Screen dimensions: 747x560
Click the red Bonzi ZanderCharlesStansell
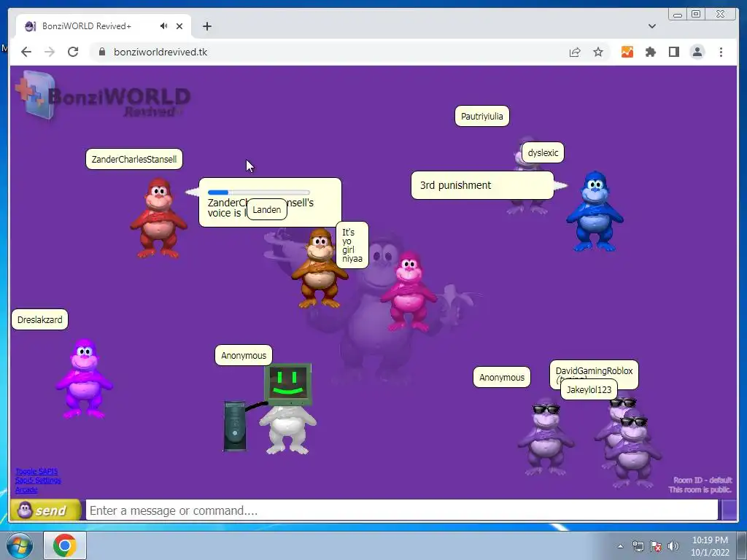coord(158,218)
